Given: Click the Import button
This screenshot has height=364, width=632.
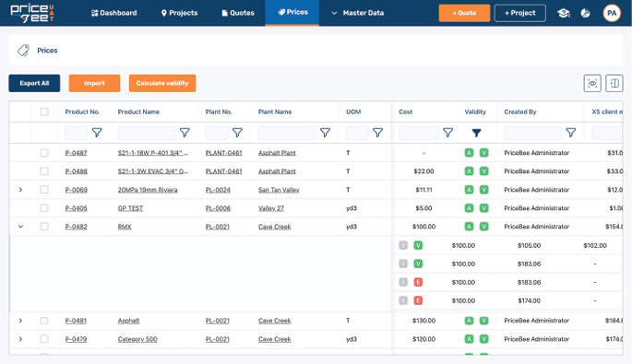Looking at the screenshot, I should pos(94,83).
